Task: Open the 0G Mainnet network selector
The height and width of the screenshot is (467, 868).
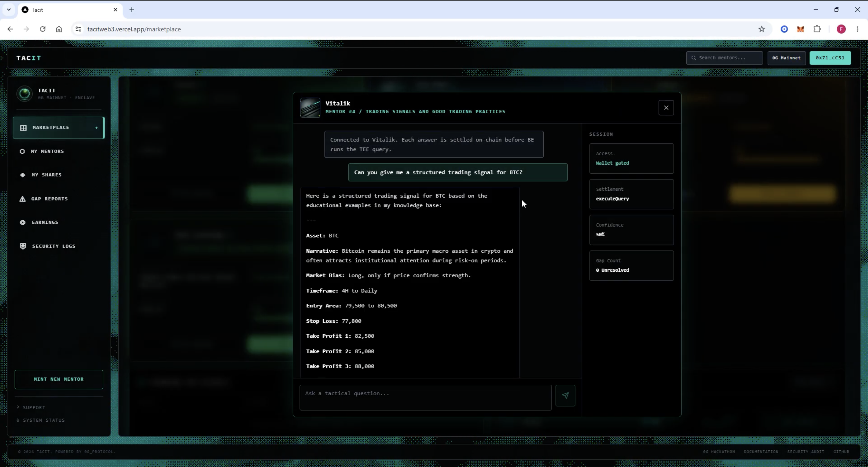Action: coord(786,58)
